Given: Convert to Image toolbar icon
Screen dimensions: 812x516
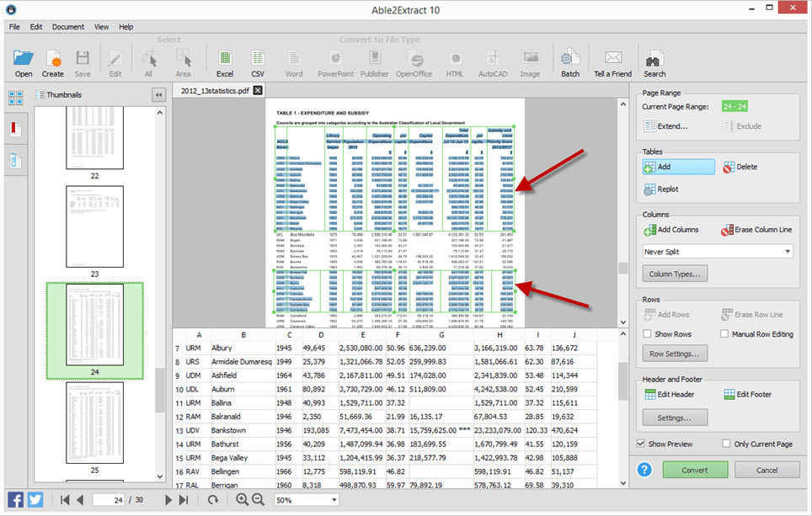Looking at the screenshot, I should [x=531, y=63].
